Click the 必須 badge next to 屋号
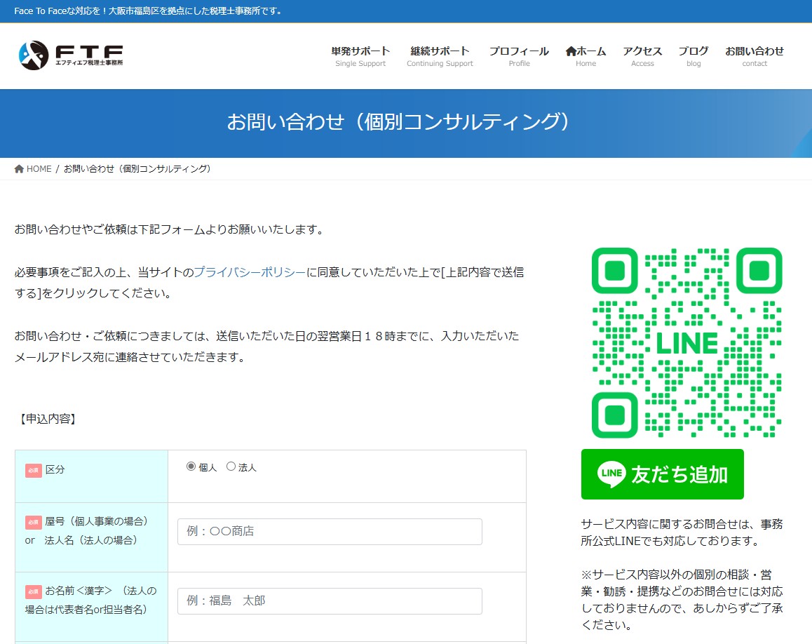This screenshot has width=812, height=644. [34, 522]
